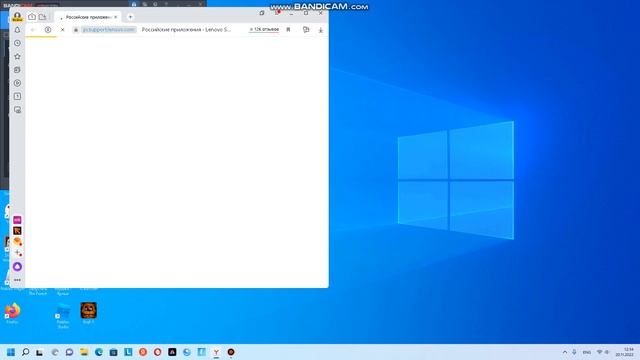Select the 'Российские приложения' browser tab
Image resolution: width=640 pixels, height=360 pixels.
pyautogui.click(x=88, y=17)
